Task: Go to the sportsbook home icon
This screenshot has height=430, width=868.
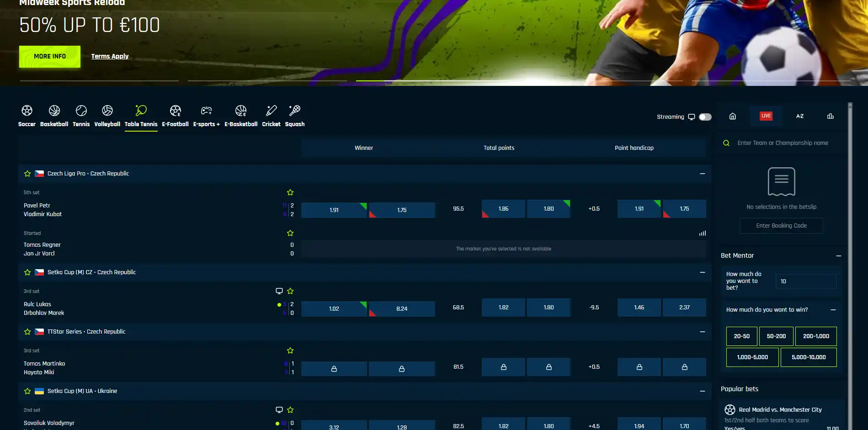Action: tap(733, 116)
